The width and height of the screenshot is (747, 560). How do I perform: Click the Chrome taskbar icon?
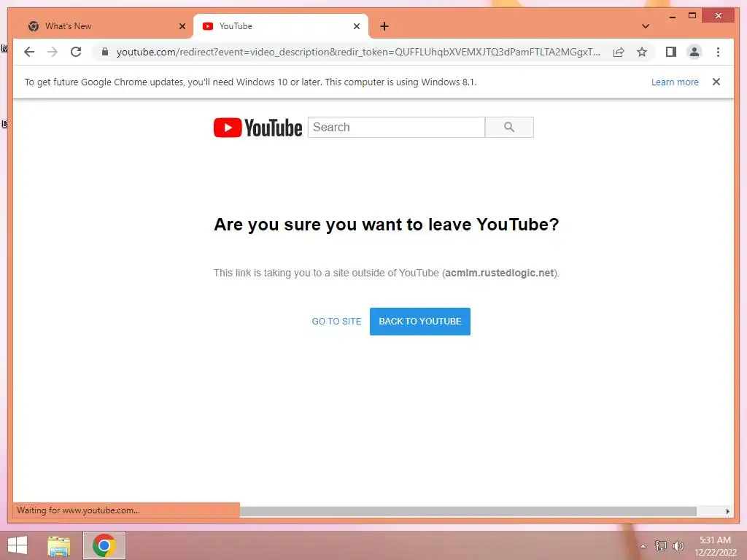104,545
